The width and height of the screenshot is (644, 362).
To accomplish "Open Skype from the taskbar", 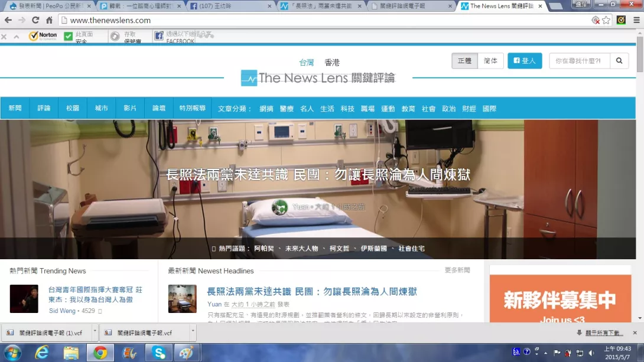I will (x=158, y=353).
